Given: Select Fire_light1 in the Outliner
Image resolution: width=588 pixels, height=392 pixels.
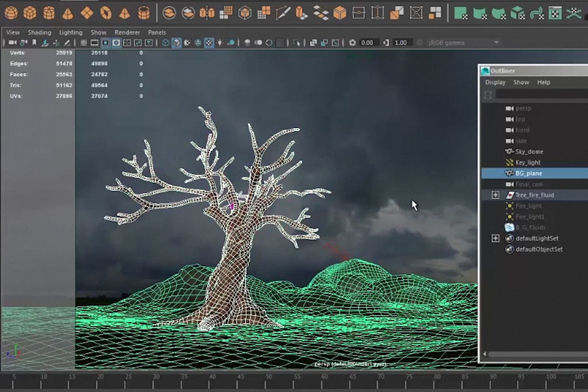Looking at the screenshot, I should pos(530,217).
